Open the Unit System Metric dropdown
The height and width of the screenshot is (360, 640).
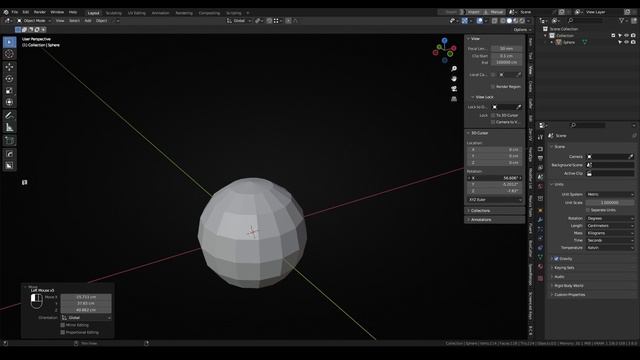point(610,194)
